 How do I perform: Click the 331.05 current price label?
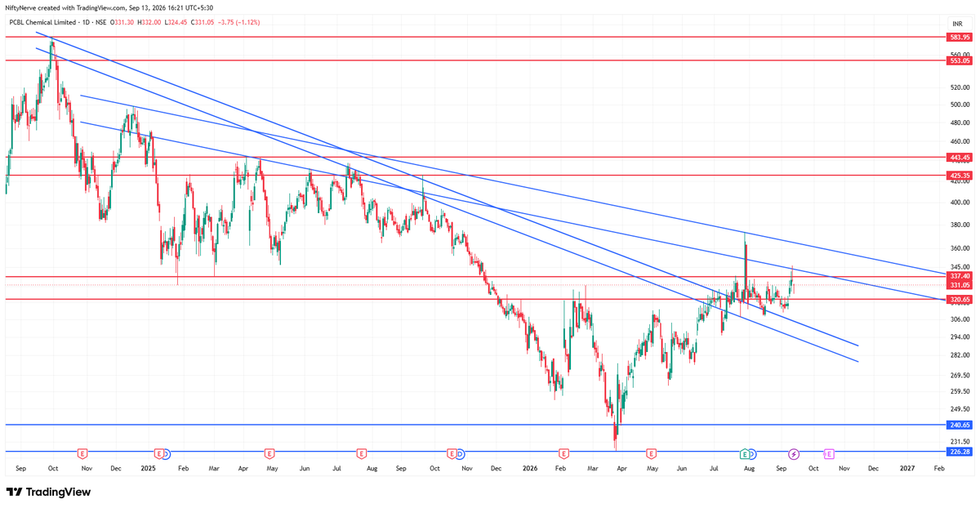pos(960,285)
